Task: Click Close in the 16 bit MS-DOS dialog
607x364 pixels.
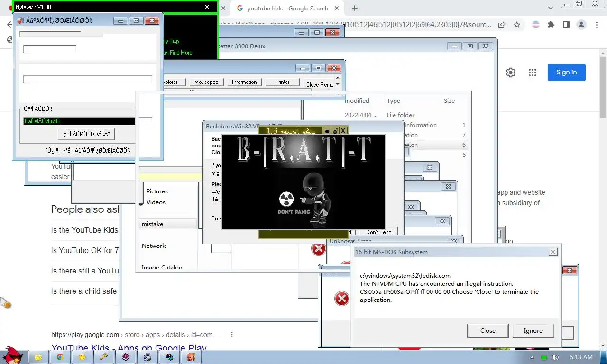Action: [x=487, y=331]
